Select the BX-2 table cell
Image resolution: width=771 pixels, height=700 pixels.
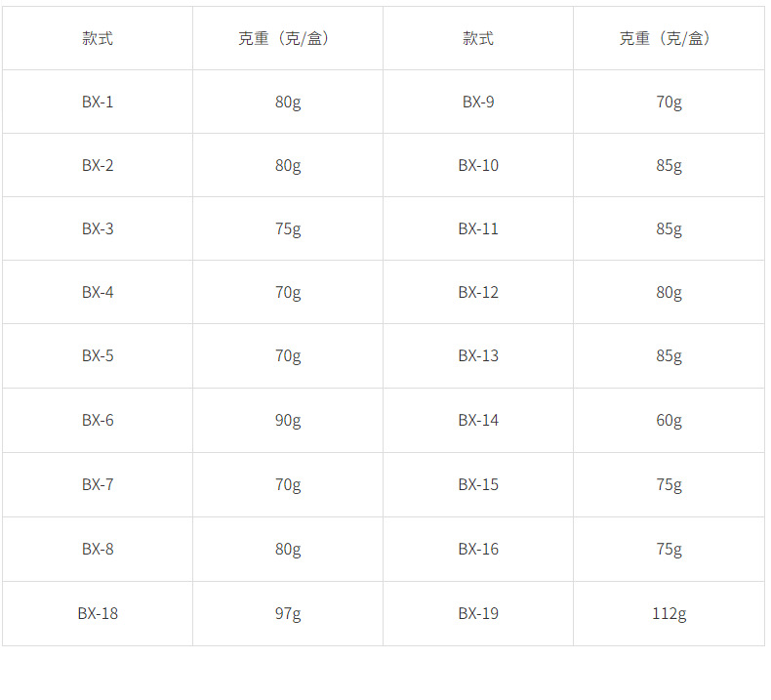tap(98, 165)
